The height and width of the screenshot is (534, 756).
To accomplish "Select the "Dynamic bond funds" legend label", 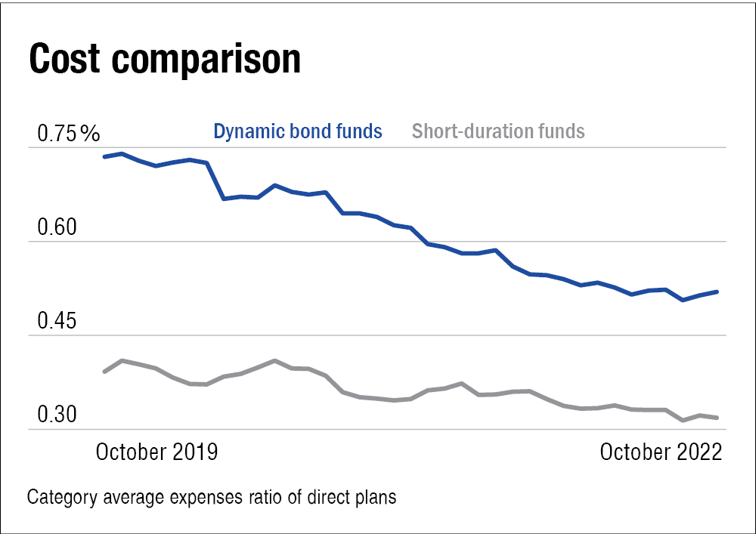I will 298,131.
